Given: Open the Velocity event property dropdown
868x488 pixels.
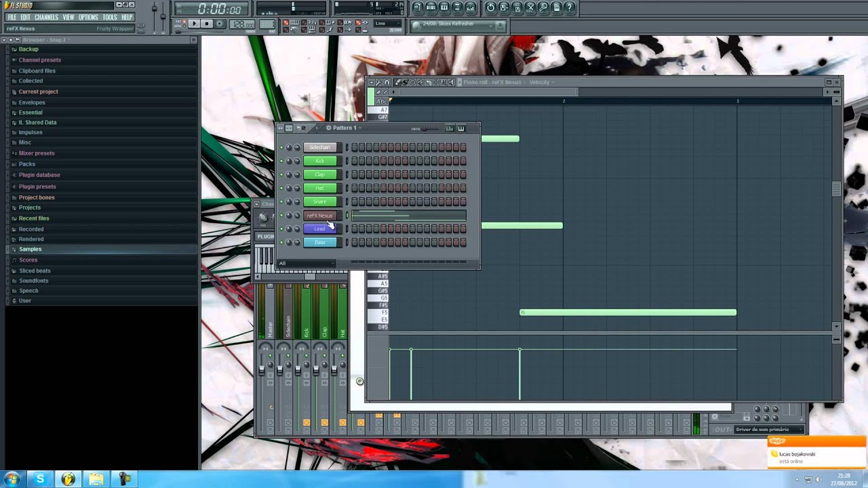Looking at the screenshot, I should point(541,82).
